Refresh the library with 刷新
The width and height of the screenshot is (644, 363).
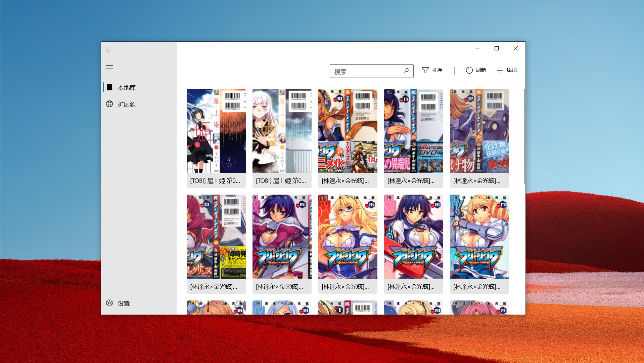click(476, 70)
